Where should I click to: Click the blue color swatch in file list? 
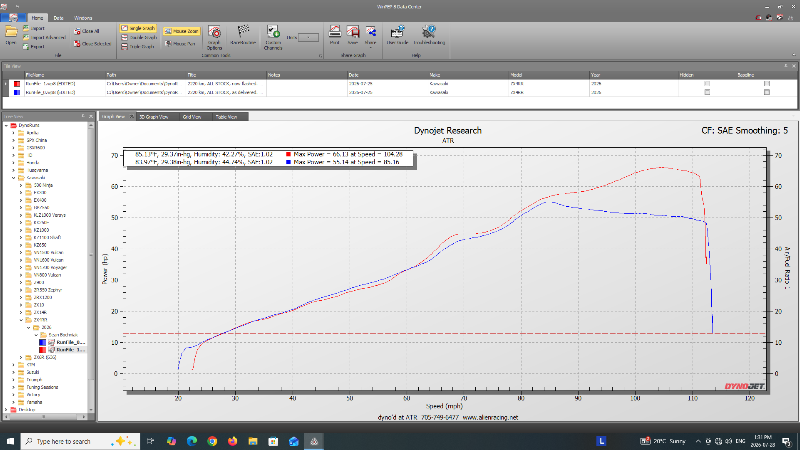pyautogui.click(x=17, y=92)
